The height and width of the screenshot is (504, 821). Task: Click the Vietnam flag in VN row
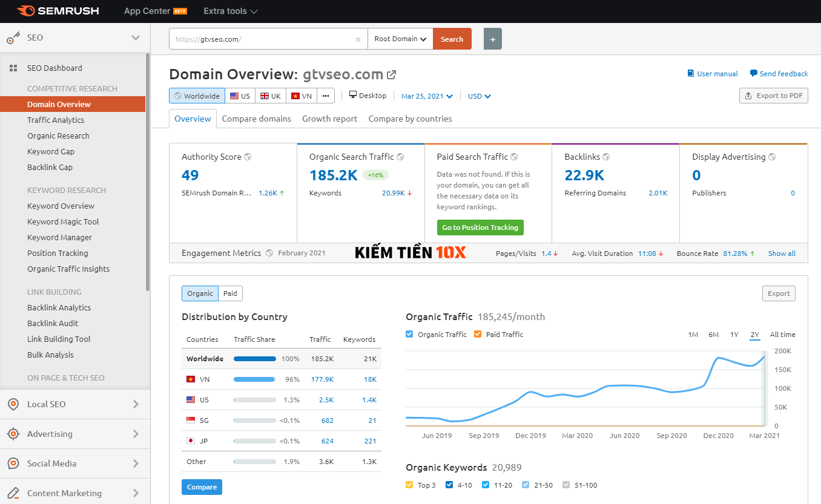pos(191,379)
